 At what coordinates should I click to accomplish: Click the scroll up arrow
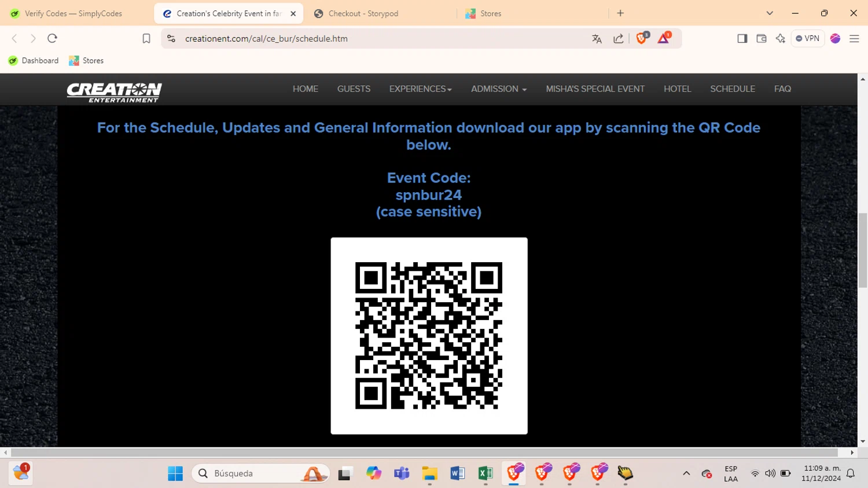click(863, 78)
